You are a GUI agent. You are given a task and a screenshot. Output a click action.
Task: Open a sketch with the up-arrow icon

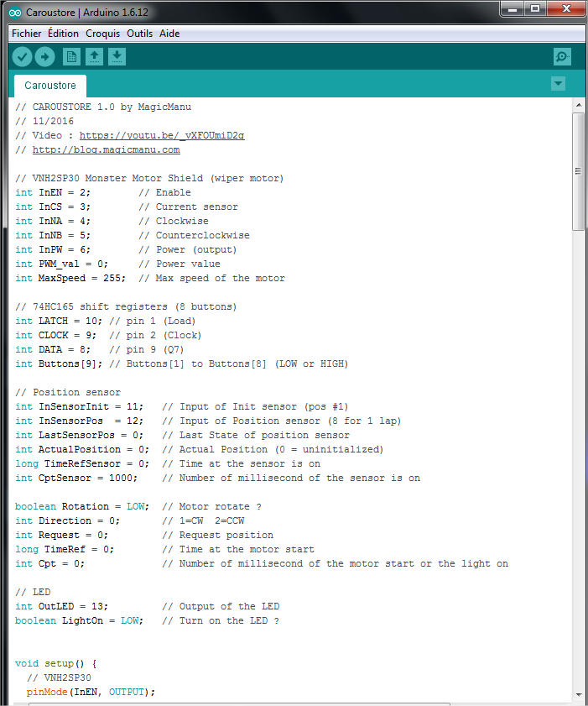[x=94, y=57]
